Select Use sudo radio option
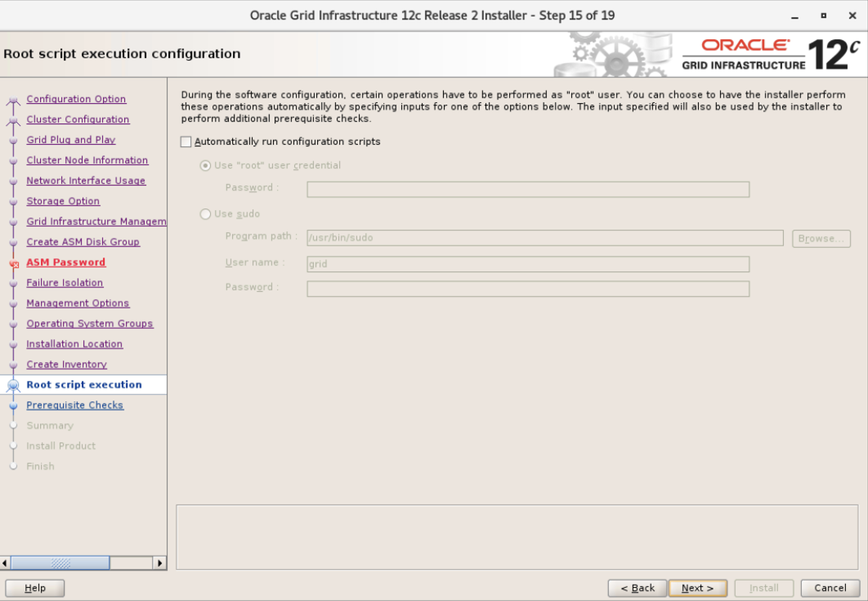 click(205, 213)
